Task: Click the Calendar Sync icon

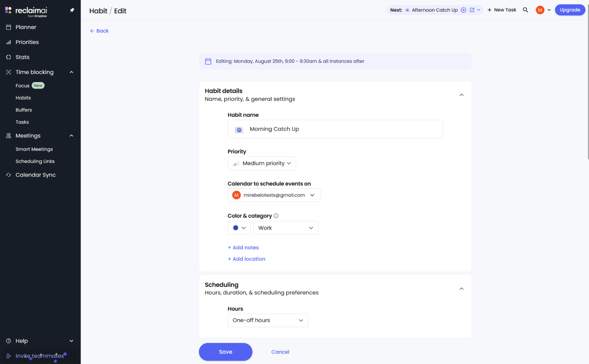Action: click(8, 175)
